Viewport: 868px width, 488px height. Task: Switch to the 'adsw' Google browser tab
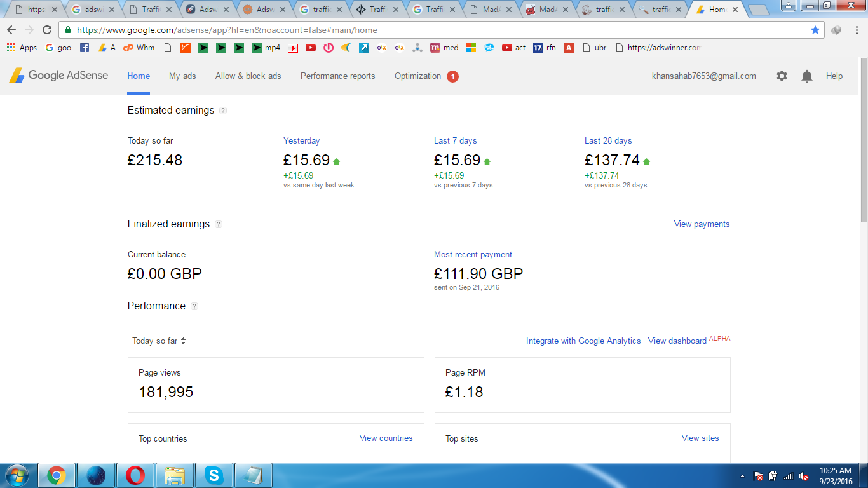click(93, 10)
